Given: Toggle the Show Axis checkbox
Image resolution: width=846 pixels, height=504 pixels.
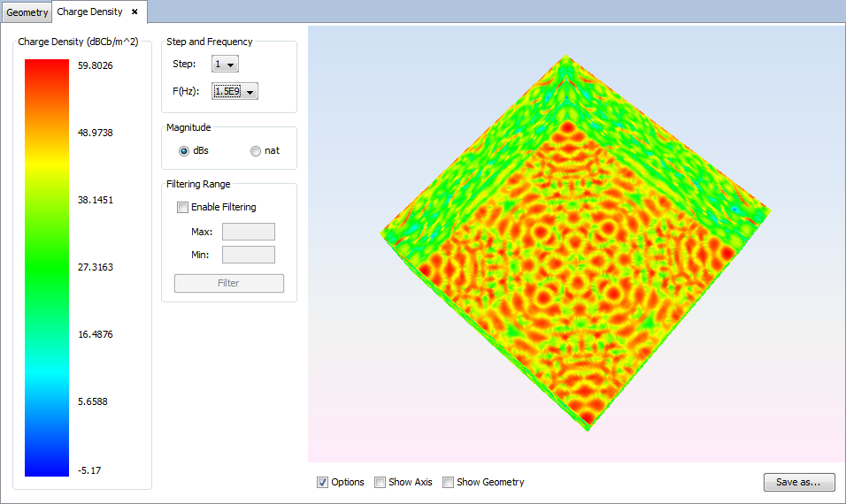Looking at the screenshot, I should 380,483.
